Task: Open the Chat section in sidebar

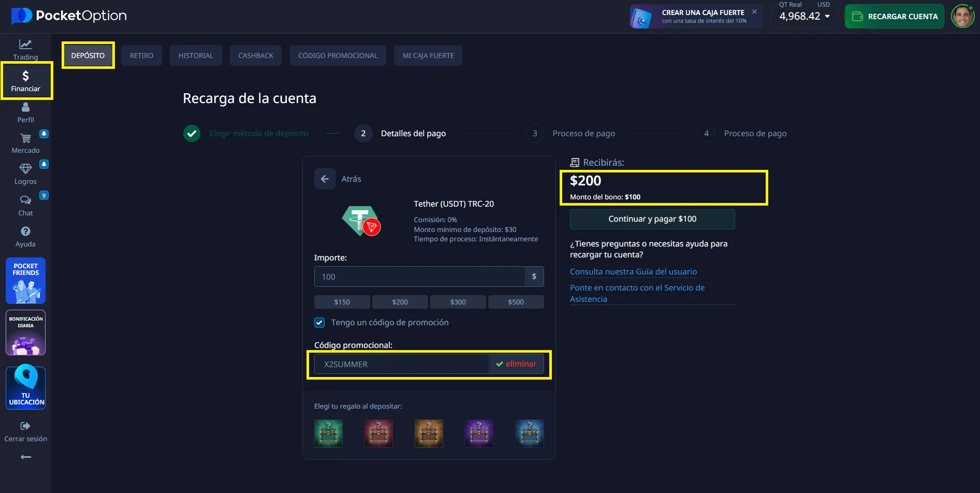Action: 25,206
